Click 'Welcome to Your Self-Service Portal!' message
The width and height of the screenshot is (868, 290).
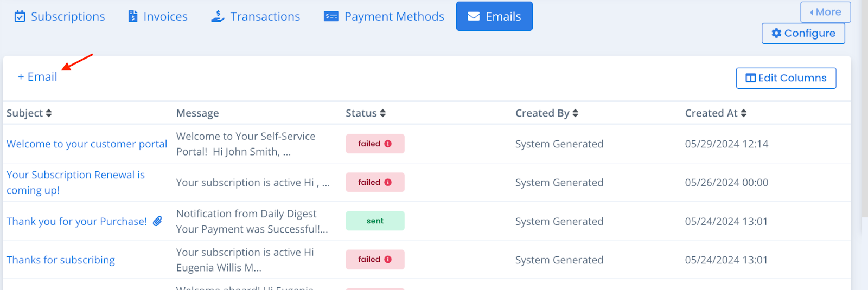point(246,144)
